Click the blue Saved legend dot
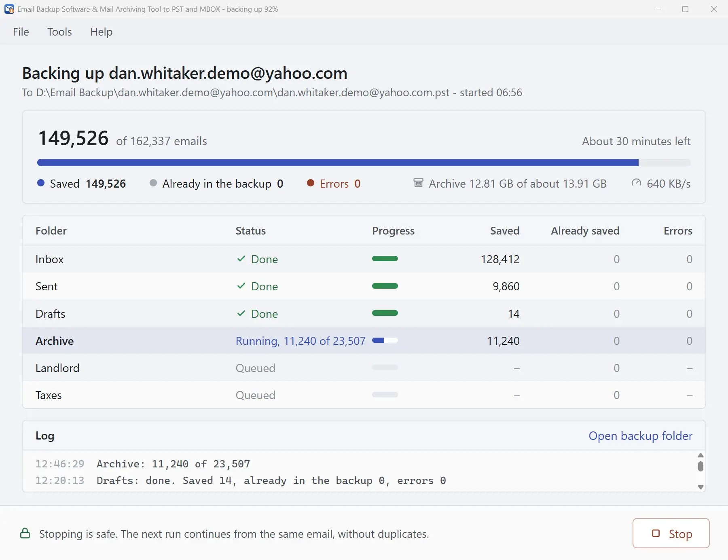728x560 pixels. [40, 183]
